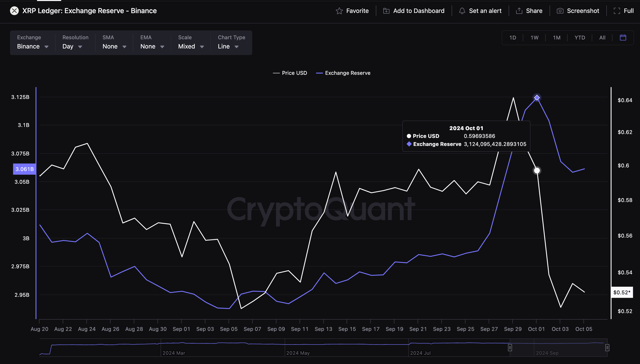
Task: Select the 1W time range
Action: point(534,38)
